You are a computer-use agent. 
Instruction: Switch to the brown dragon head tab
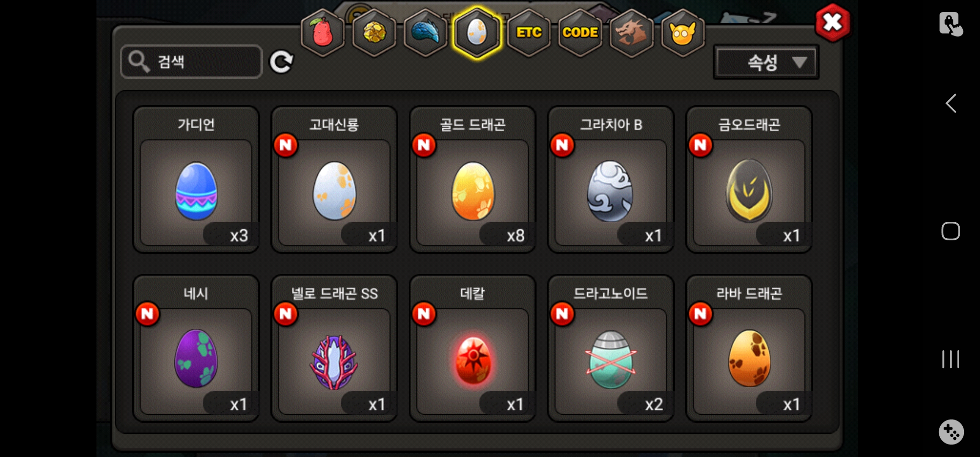click(x=631, y=33)
